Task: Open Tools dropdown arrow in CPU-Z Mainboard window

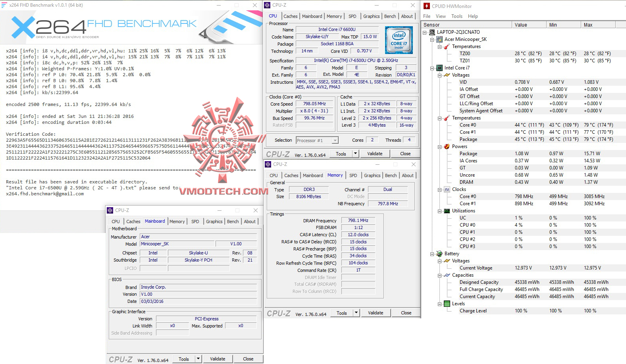Action: click(198, 359)
